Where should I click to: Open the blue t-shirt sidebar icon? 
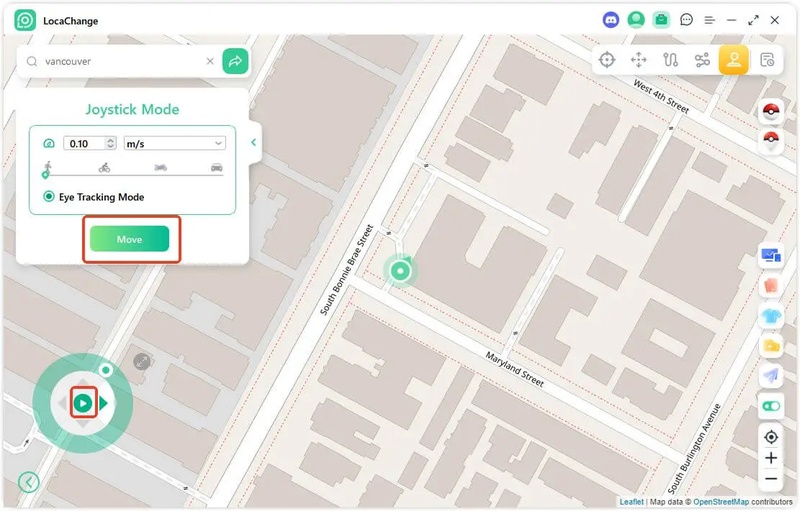(771, 316)
